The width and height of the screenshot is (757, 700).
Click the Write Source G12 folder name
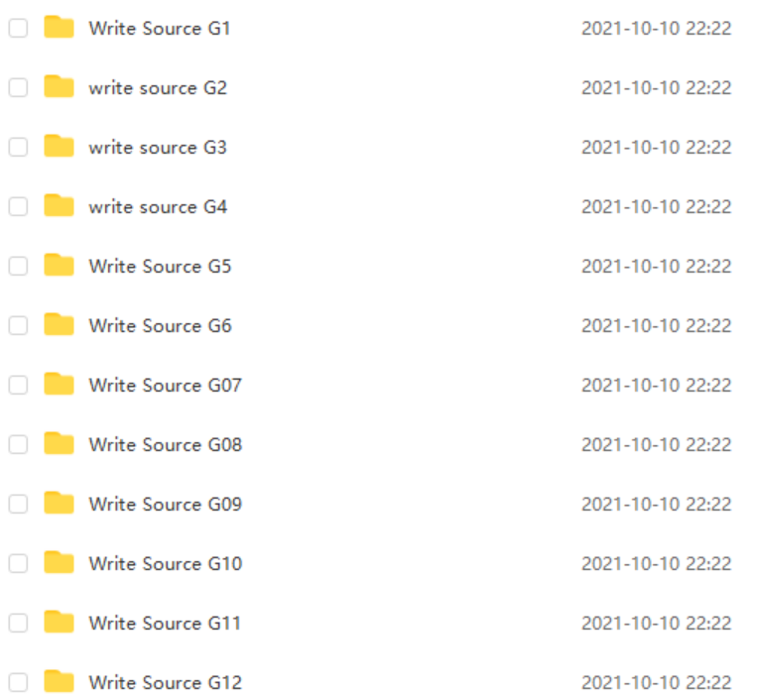pos(165,682)
